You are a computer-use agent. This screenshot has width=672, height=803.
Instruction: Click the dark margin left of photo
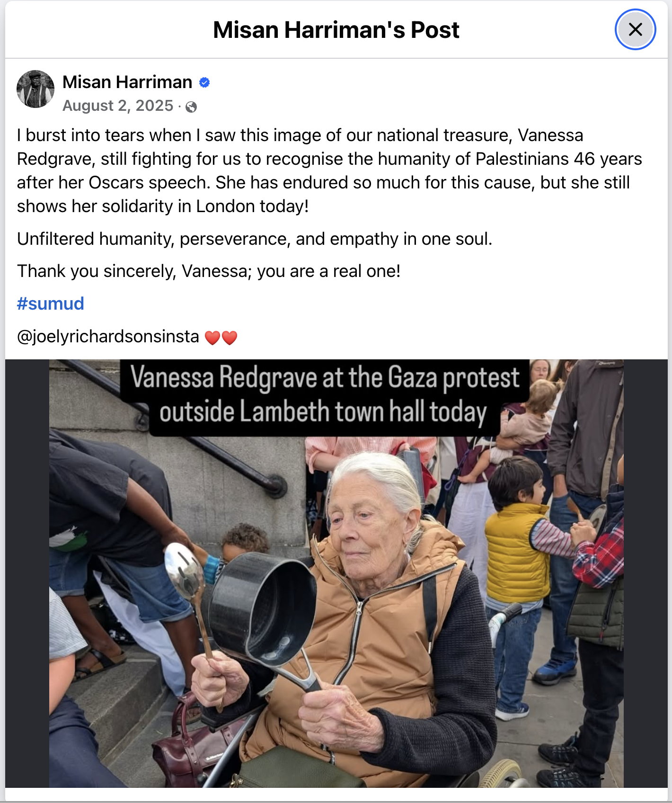click(x=27, y=573)
